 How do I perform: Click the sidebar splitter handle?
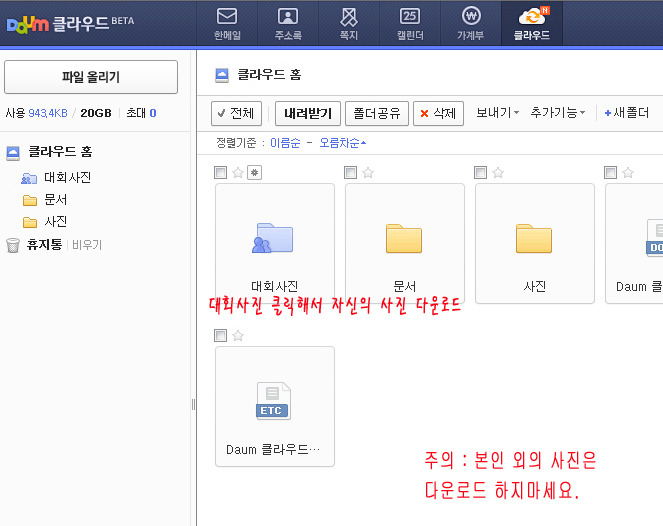[x=194, y=405]
